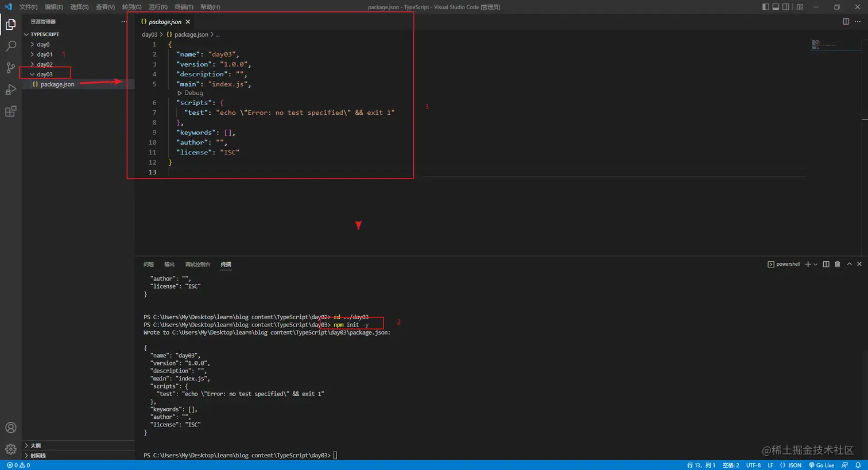Open the Search view in activity bar
The height and width of the screenshot is (470, 868).
pos(10,46)
